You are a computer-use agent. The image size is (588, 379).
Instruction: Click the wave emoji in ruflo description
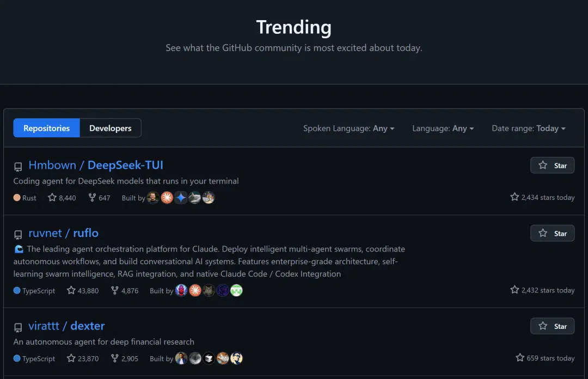point(19,249)
